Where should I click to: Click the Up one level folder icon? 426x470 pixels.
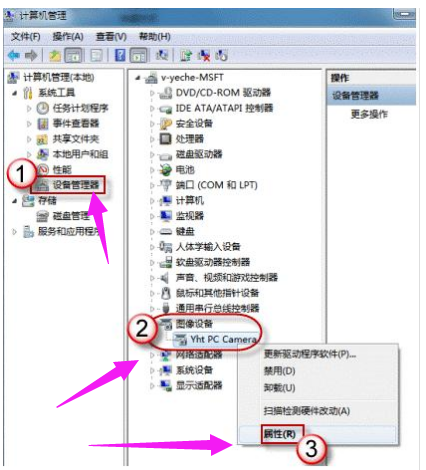55,56
